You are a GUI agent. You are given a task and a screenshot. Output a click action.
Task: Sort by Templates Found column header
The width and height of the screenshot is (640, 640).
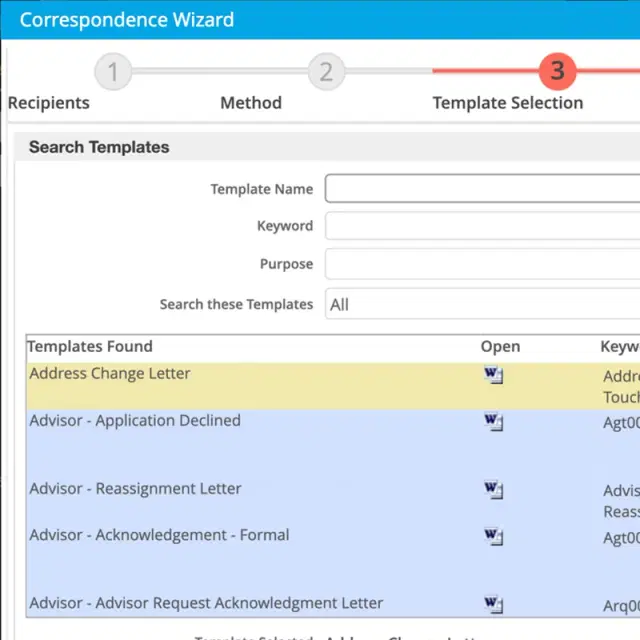(x=90, y=347)
